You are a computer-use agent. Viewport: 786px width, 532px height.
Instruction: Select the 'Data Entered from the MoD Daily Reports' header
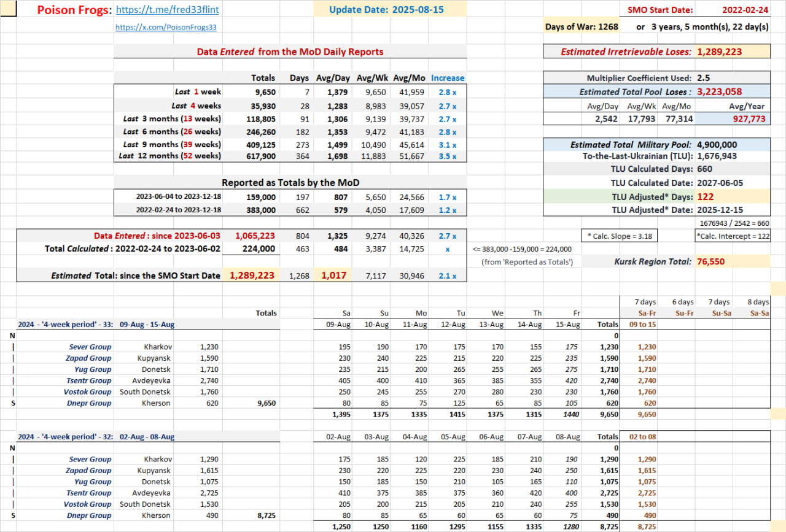coord(290,52)
